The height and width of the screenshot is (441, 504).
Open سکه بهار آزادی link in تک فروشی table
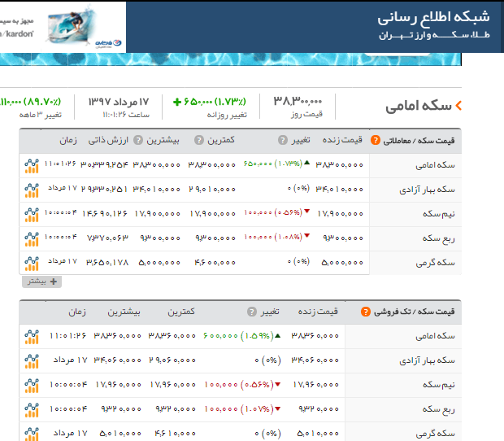coord(427,360)
